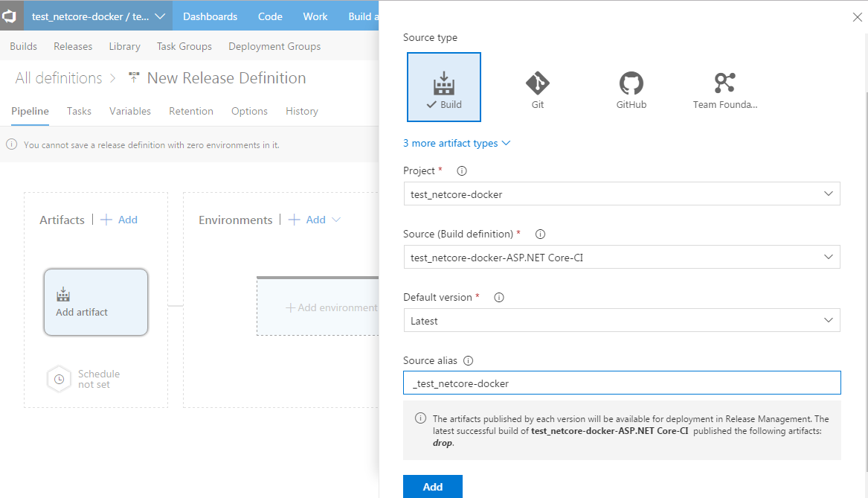
Task: Switch to the History tab
Action: [x=302, y=112]
